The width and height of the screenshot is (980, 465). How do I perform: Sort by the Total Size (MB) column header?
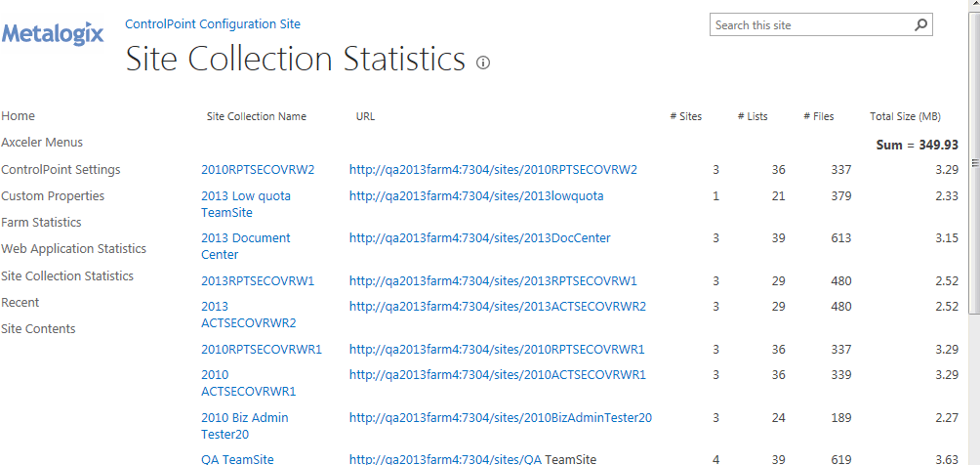[x=905, y=117]
